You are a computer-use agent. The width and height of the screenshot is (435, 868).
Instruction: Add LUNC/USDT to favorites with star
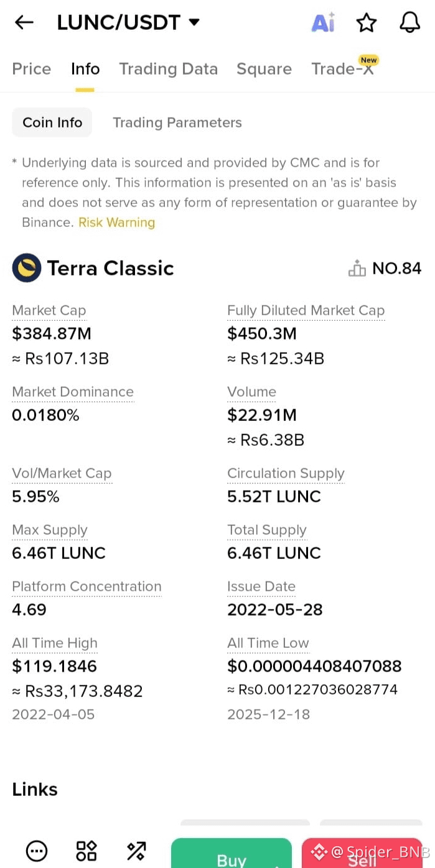coord(367,23)
